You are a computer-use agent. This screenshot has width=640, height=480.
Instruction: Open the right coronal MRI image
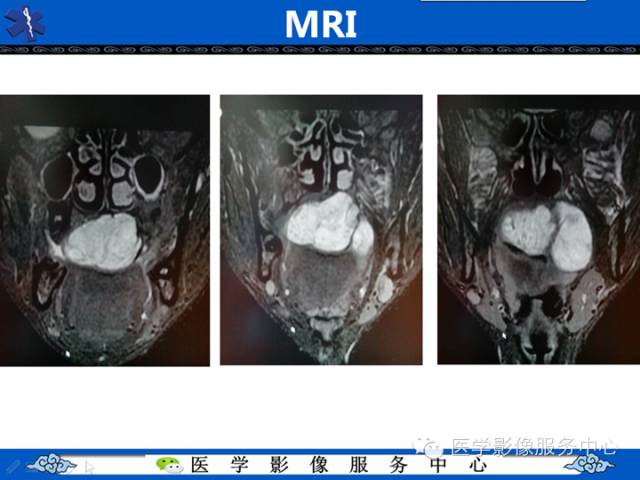point(538,229)
